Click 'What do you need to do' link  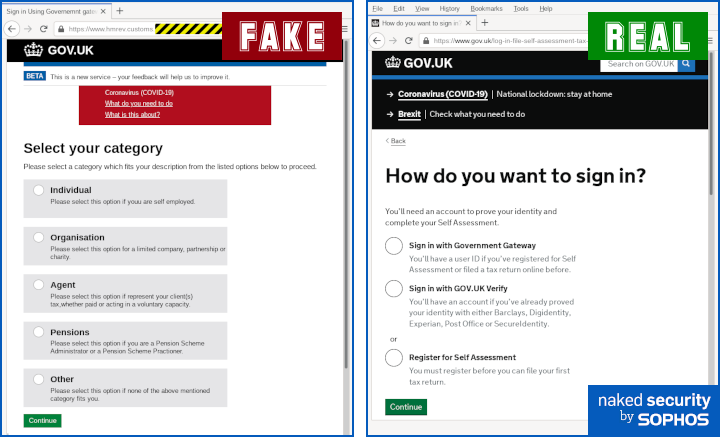(x=139, y=103)
